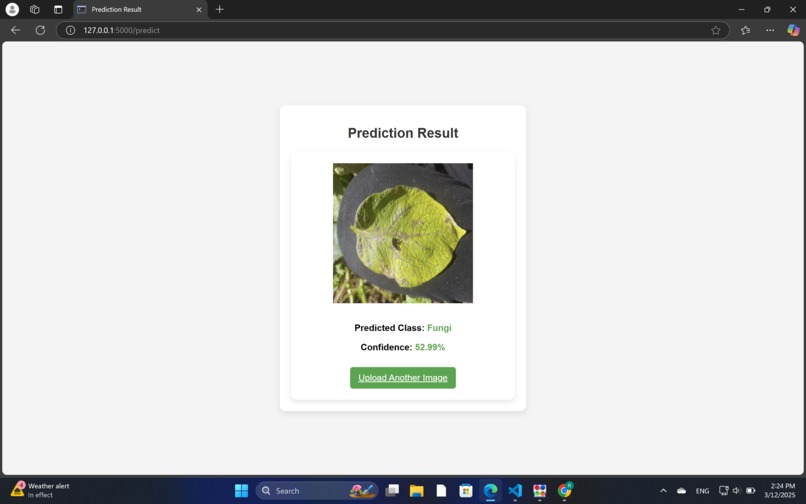Open the tab actions menu icon
Image resolution: width=806 pixels, height=504 pixels.
pyautogui.click(x=58, y=9)
